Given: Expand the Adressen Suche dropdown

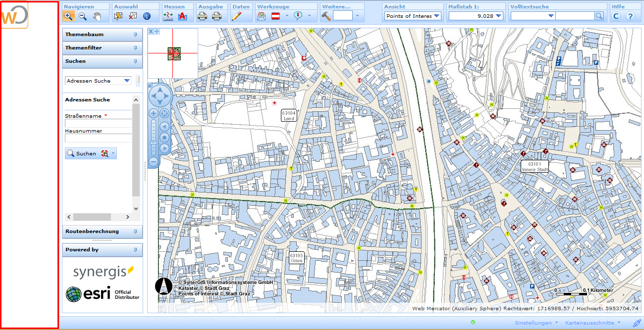Looking at the screenshot, I should pyautogui.click(x=127, y=81).
